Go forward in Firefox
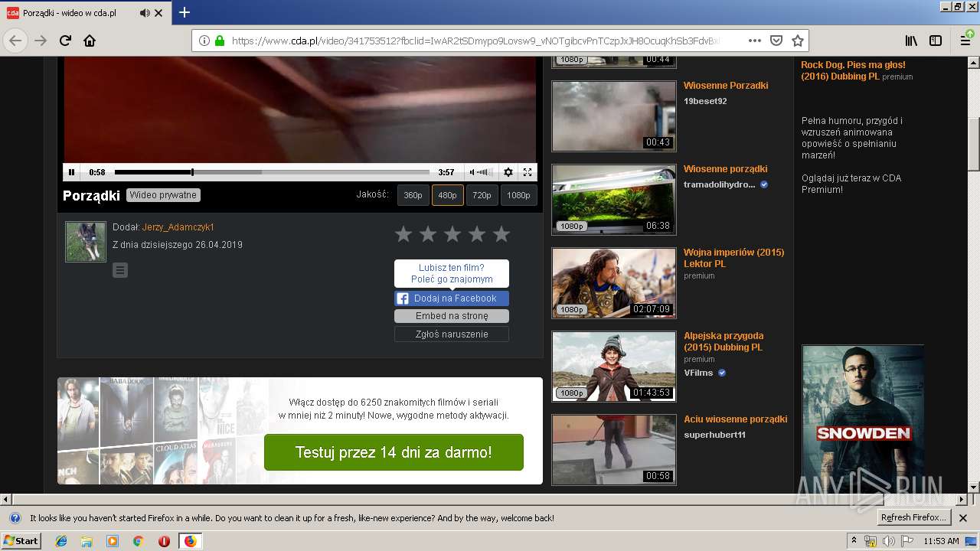980x551 pixels. [x=41, y=41]
